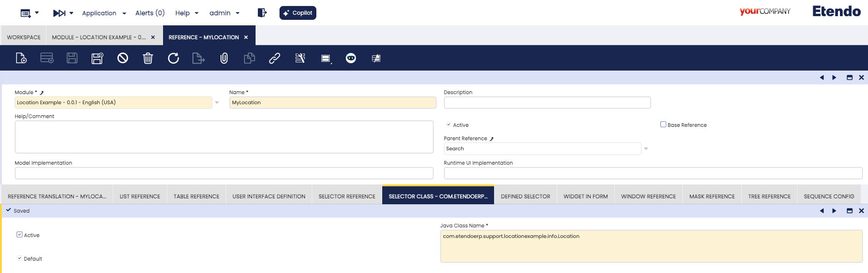Click the Save and Close icon

pyautogui.click(x=97, y=58)
